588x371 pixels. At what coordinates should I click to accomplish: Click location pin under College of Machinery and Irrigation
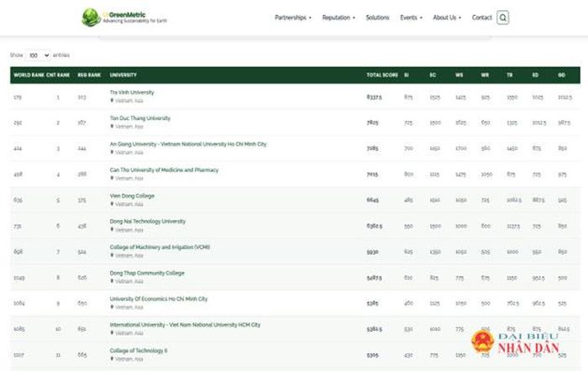[112, 255]
